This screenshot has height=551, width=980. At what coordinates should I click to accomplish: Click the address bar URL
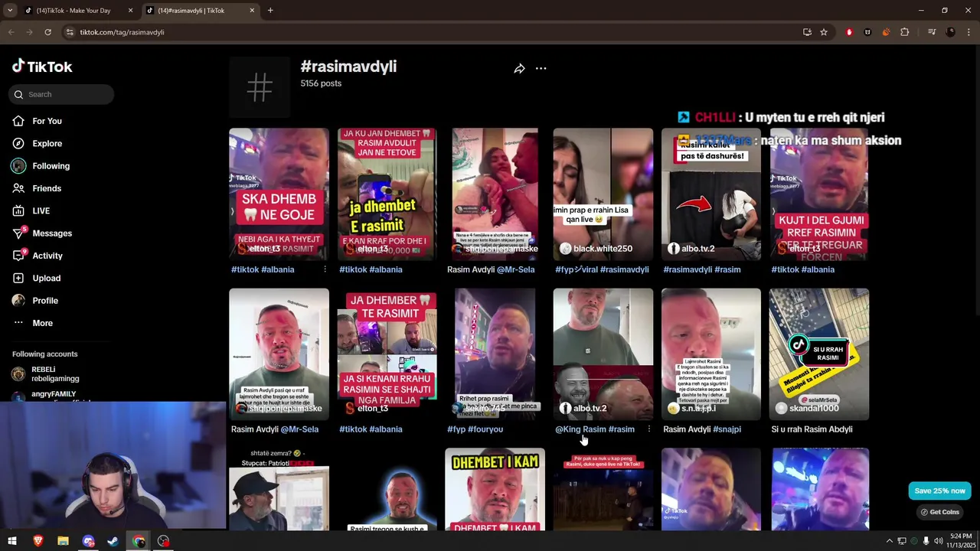122,32
